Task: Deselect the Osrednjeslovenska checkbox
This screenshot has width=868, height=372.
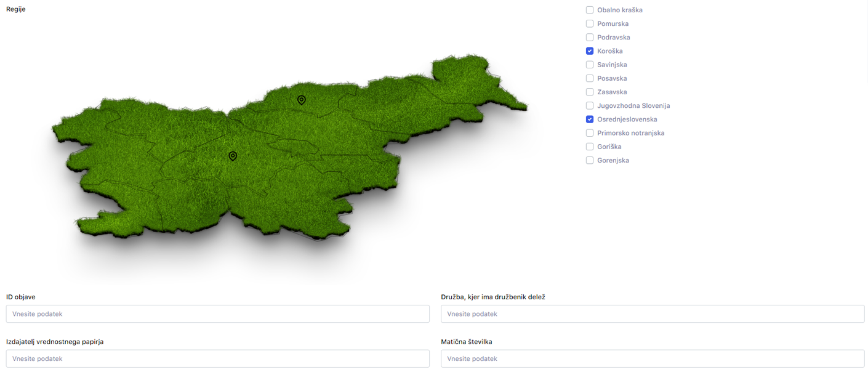Action: pyautogui.click(x=590, y=119)
